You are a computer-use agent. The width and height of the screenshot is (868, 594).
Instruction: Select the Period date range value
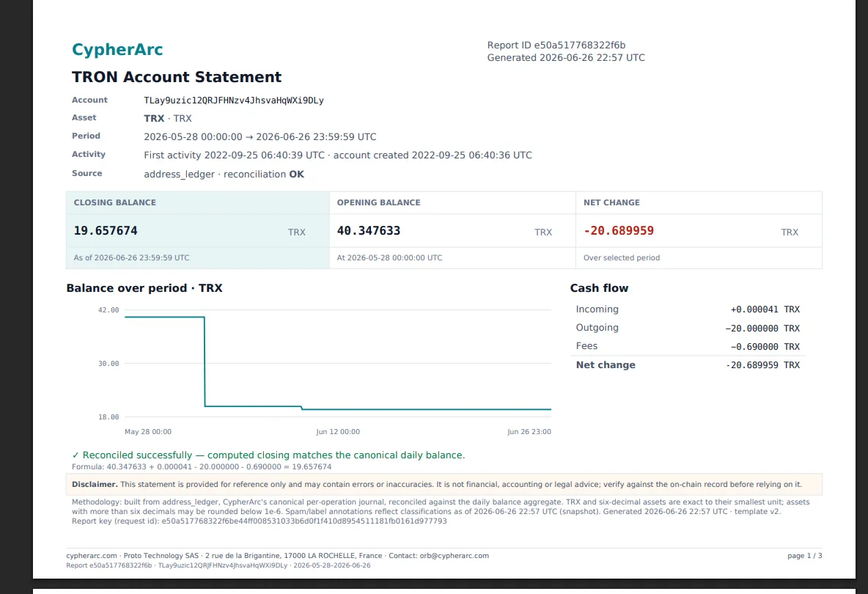260,136
